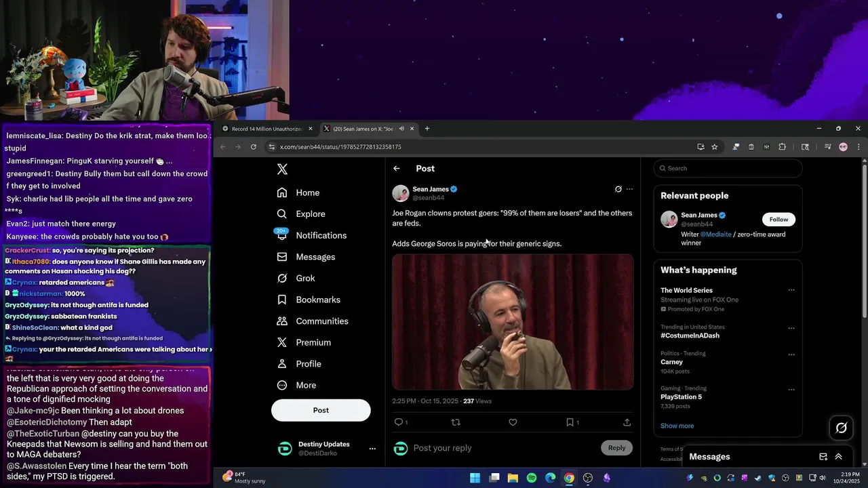Open Sean James' profile avatar on the post

click(401, 193)
